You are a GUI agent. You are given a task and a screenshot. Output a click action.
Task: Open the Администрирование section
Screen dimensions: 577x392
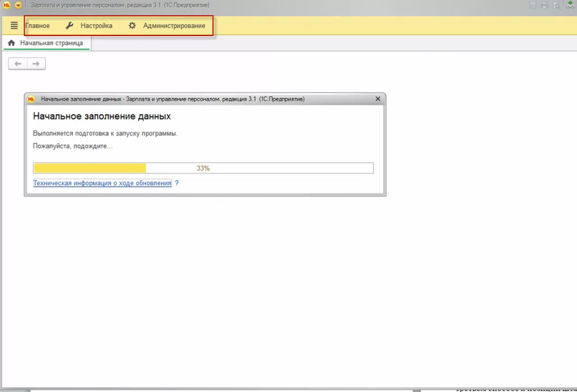pos(167,26)
